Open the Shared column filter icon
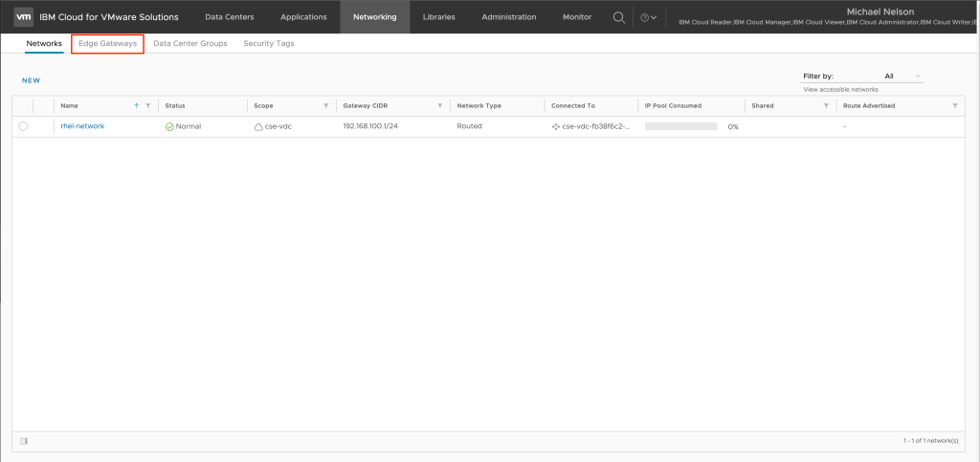 coord(824,105)
